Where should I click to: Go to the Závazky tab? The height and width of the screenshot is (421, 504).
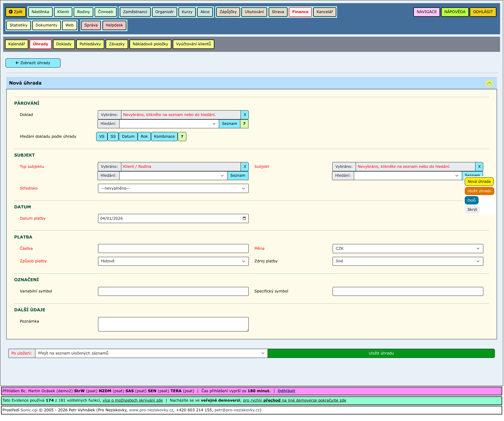coord(117,44)
